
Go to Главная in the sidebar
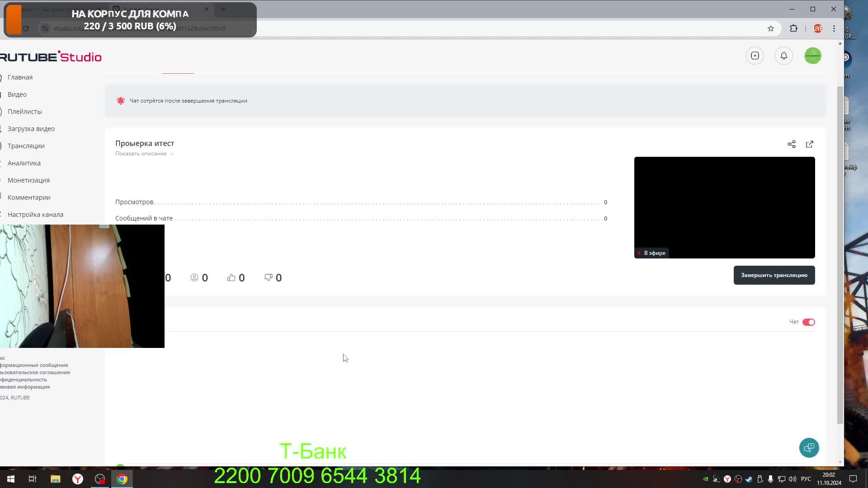click(x=20, y=77)
